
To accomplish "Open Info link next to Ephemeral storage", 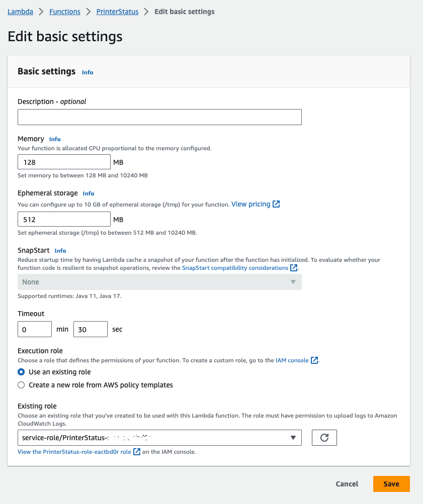I will (x=89, y=193).
